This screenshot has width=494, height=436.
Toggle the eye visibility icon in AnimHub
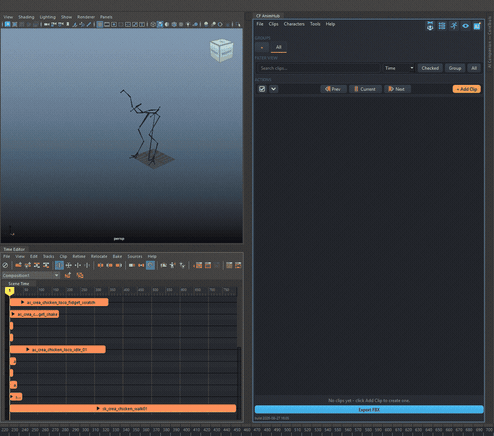(x=465, y=26)
